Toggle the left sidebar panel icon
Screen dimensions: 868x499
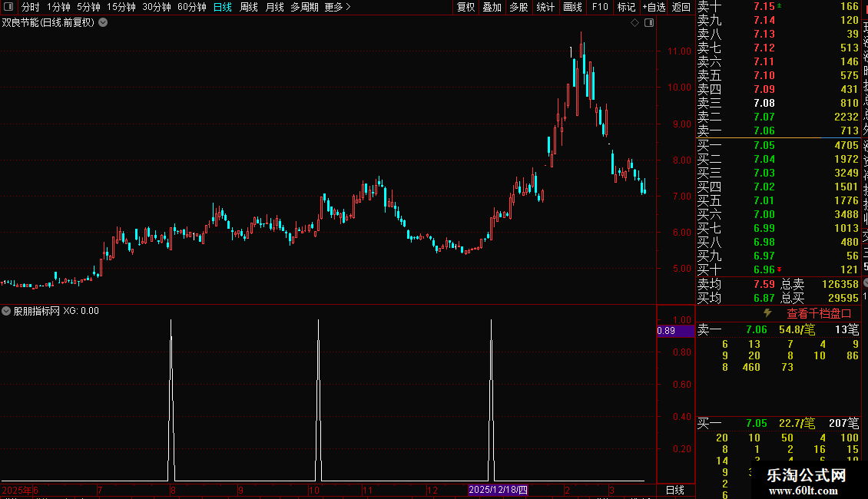coord(8,7)
